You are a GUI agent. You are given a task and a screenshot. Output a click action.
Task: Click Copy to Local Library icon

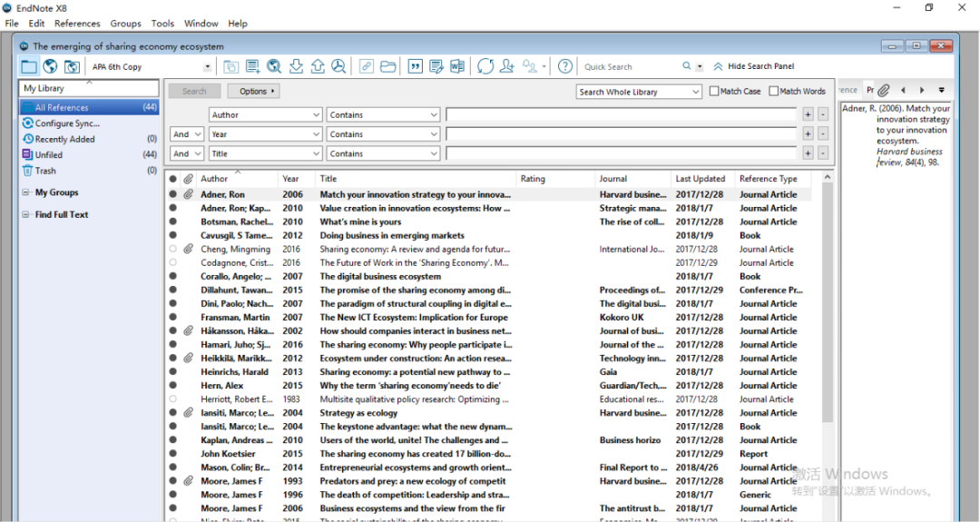(230, 66)
